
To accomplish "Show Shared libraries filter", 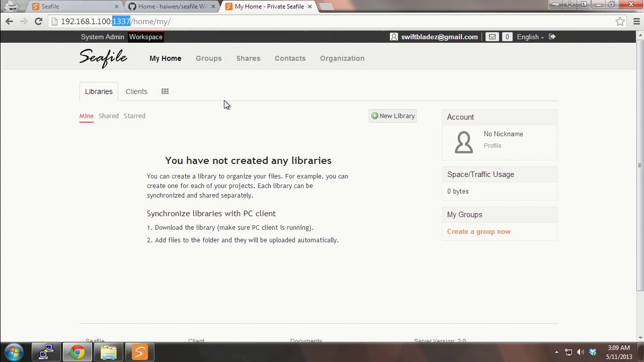I will pyautogui.click(x=109, y=116).
